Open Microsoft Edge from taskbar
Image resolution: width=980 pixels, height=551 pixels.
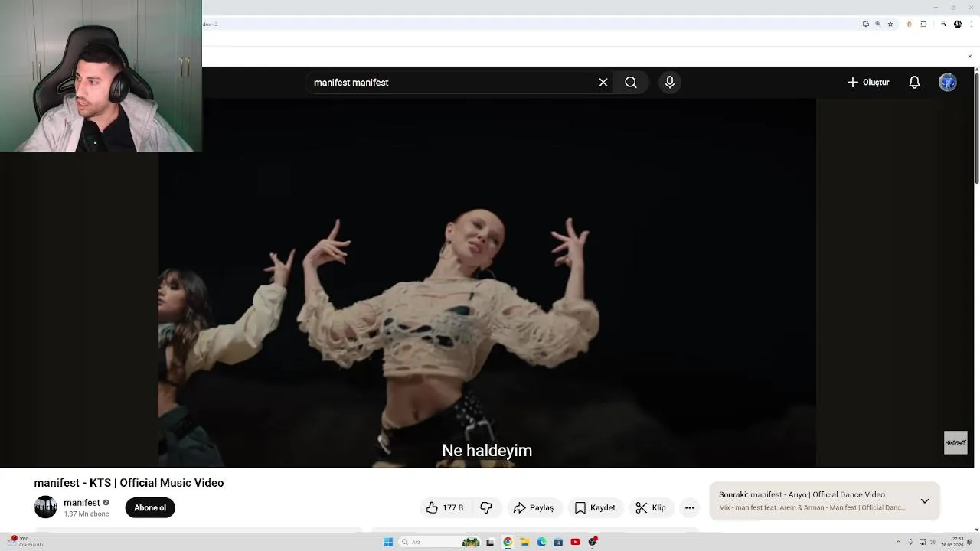[541, 542]
